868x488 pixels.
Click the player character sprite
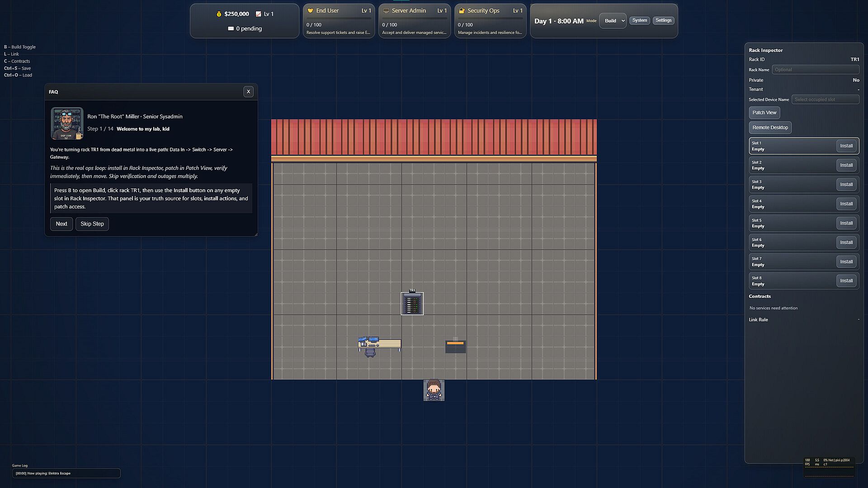(434, 390)
